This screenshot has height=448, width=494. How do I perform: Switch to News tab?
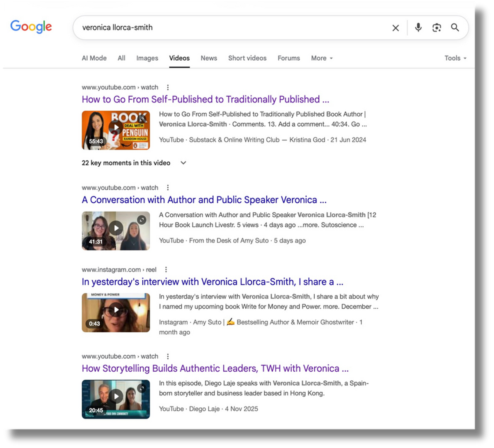[x=209, y=58]
